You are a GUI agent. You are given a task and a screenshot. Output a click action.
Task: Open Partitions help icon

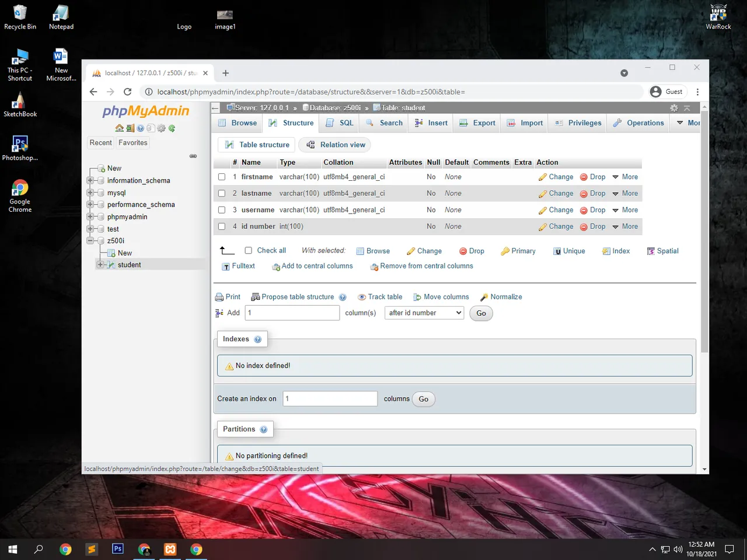tap(264, 429)
